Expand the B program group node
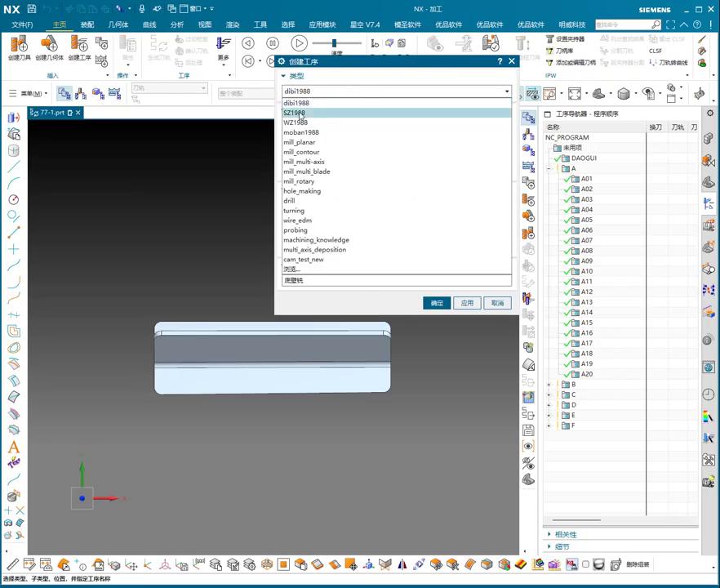Image resolution: width=720 pixels, height=588 pixels. click(549, 385)
